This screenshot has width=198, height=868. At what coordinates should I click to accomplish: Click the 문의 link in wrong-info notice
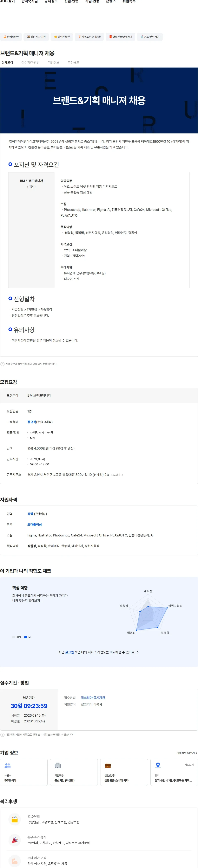coord(45,364)
